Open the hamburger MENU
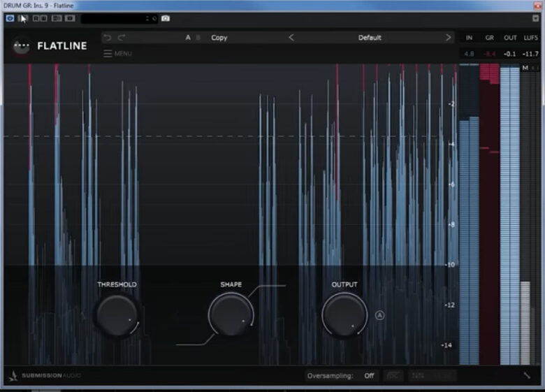This screenshot has height=392, width=545. 117,54
